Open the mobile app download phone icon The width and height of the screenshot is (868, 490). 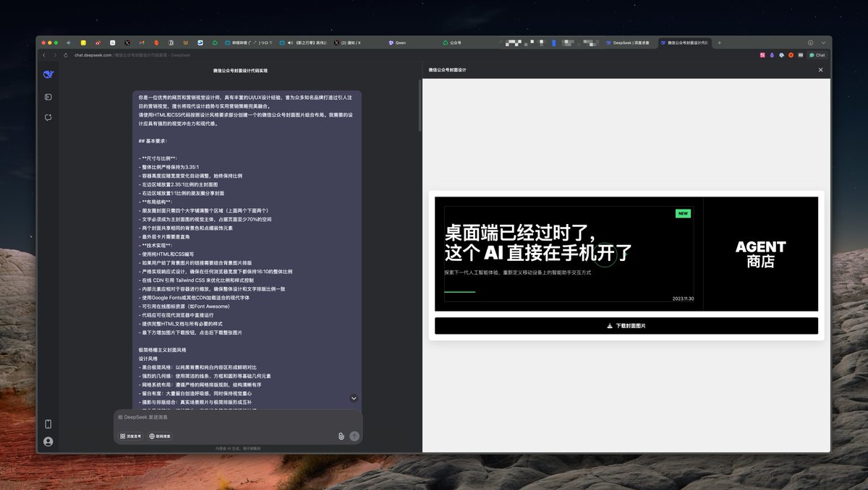[48, 424]
